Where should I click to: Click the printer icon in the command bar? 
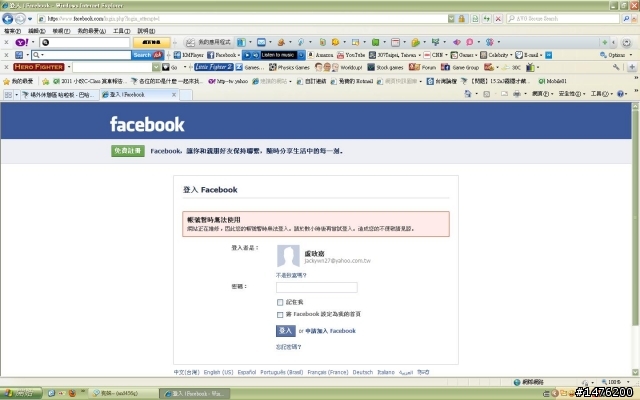[x=517, y=94]
